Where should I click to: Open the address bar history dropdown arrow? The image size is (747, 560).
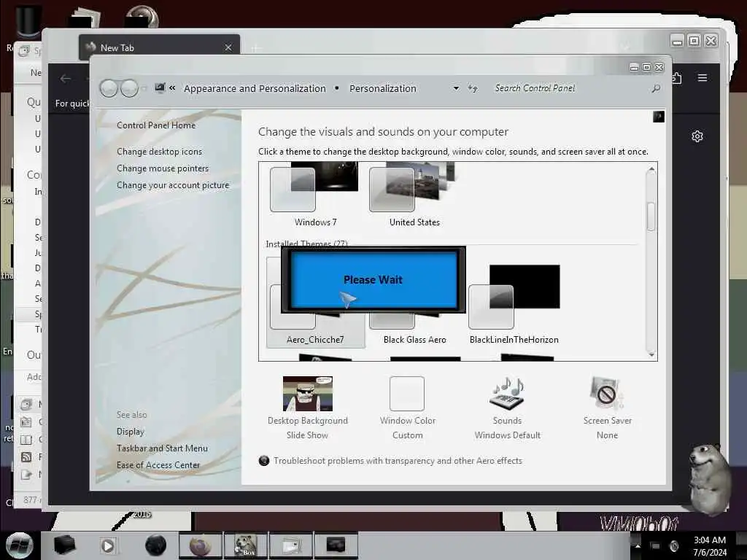pos(456,88)
